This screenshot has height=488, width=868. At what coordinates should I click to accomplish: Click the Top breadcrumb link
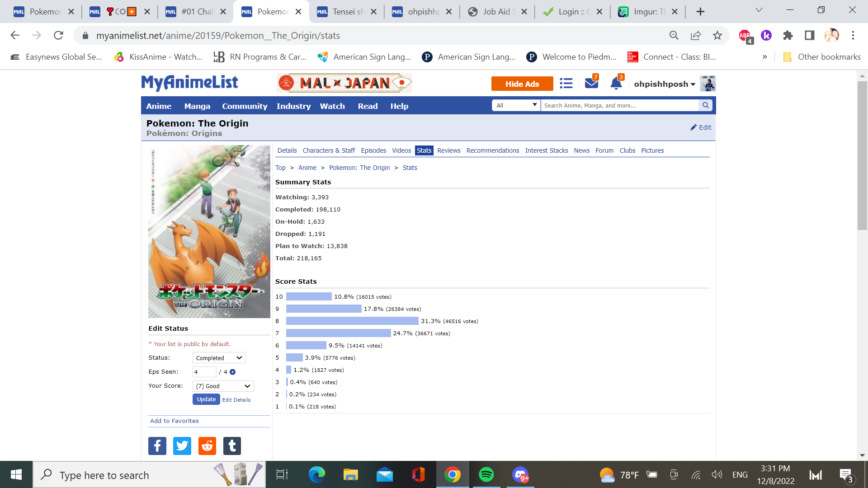click(280, 168)
